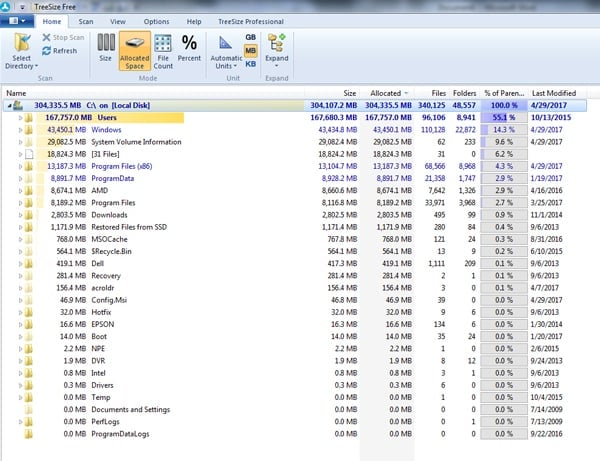
Task: Open the Scan ribbon tab
Action: (86, 21)
